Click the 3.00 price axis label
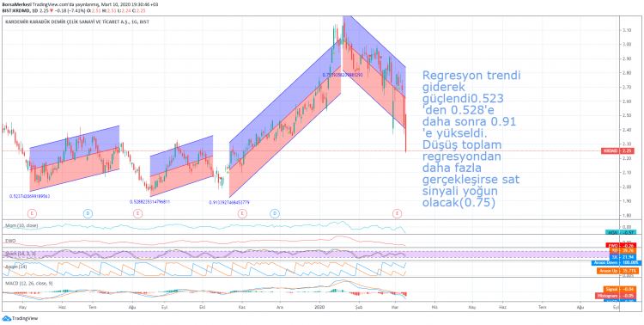 pyautogui.click(x=627, y=45)
